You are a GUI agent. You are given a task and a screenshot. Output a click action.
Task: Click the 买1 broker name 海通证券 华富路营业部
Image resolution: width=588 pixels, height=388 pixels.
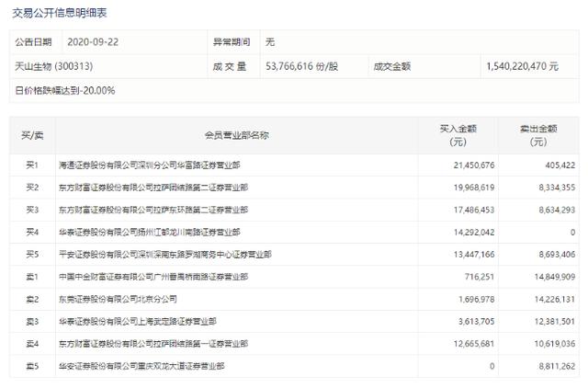pyautogui.click(x=149, y=165)
